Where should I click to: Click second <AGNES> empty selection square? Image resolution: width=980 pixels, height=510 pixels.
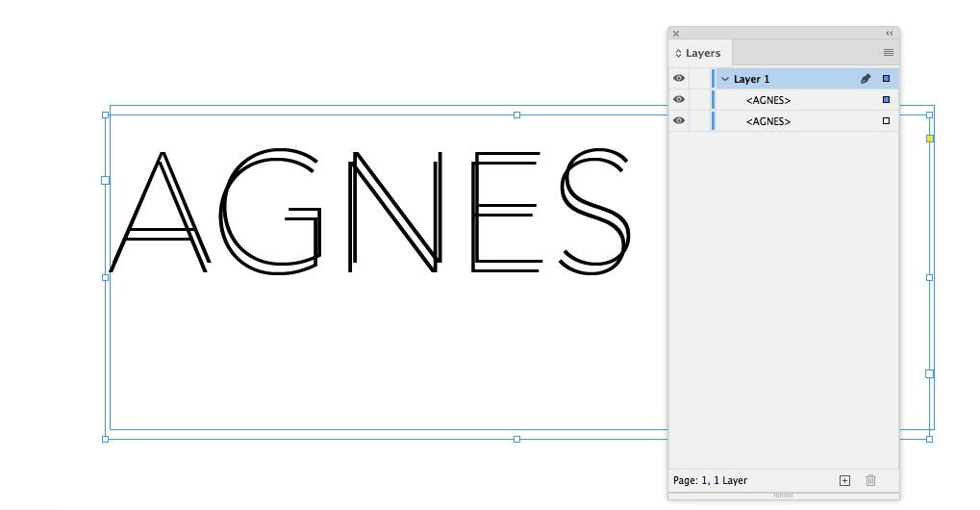pyautogui.click(x=886, y=121)
